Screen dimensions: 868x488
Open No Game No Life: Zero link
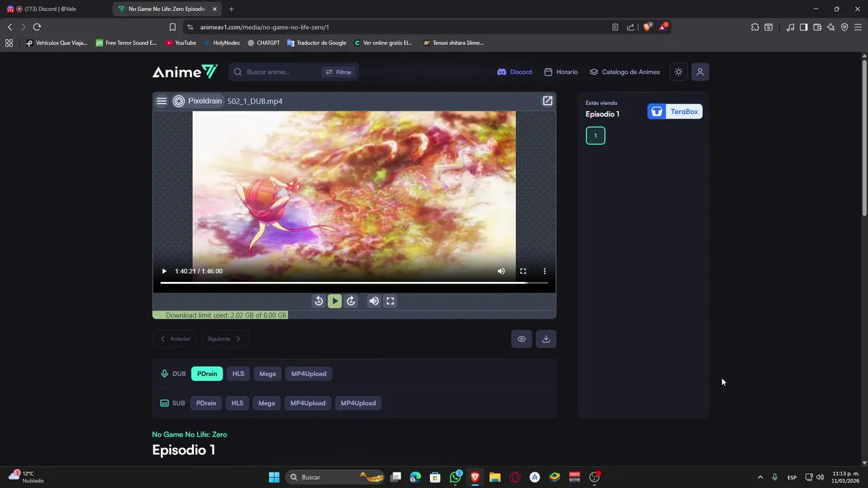pyautogui.click(x=189, y=434)
